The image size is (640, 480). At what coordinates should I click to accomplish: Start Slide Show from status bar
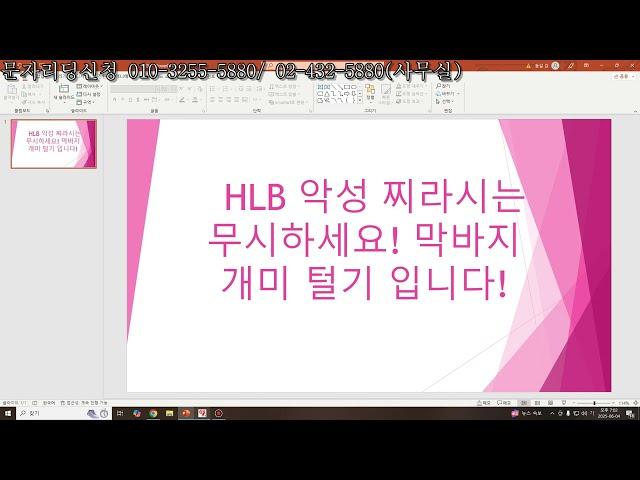564,403
